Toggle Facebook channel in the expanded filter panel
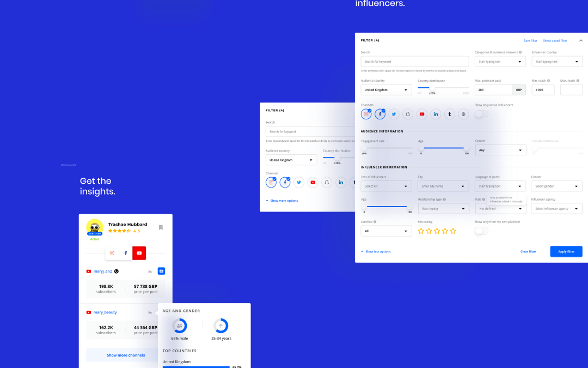This screenshot has width=588, height=368. tap(380, 114)
